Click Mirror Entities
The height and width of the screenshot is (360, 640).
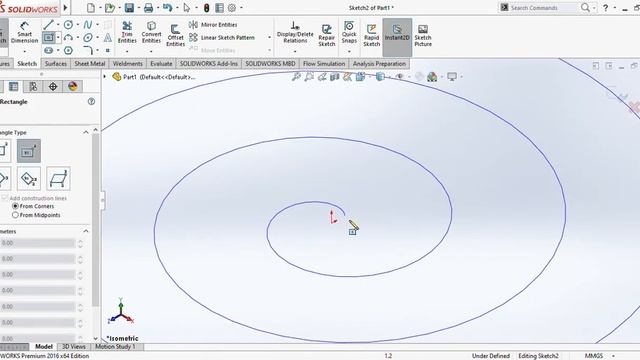click(x=213, y=25)
